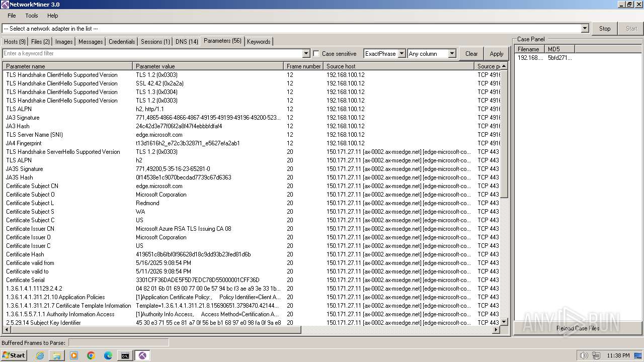The width and height of the screenshot is (644, 362).
Task: Click the MD5 column header in Case Panel
Action: point(559,49)
